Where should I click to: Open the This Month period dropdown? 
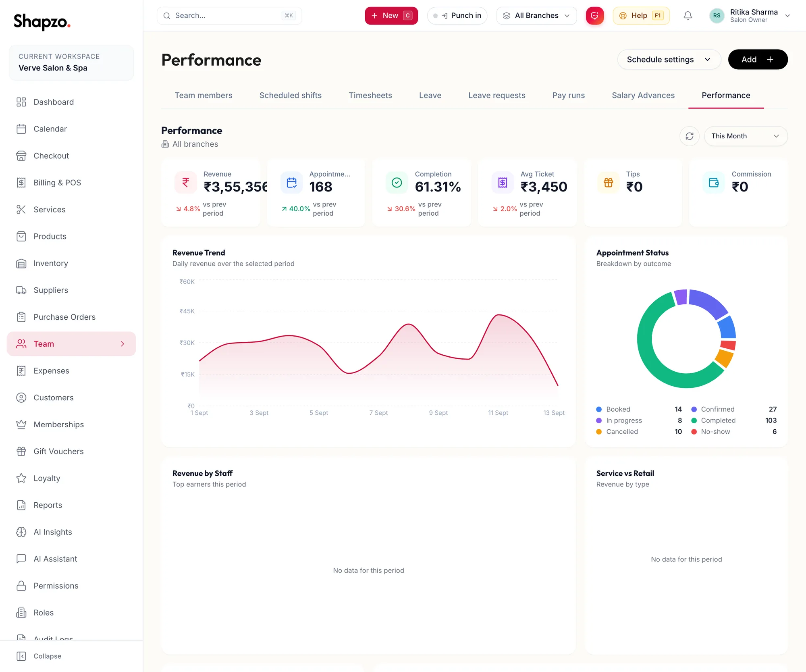click(746, 136)
